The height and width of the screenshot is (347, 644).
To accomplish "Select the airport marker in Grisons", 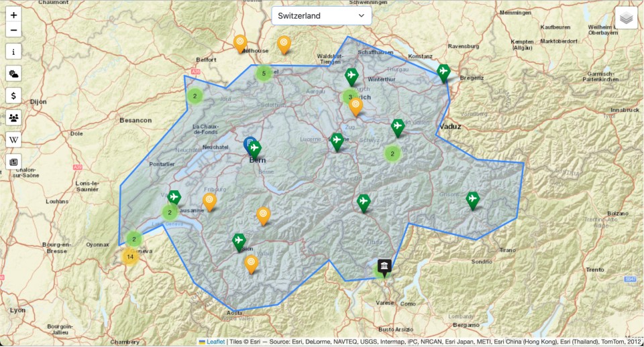I will pyautogui.click(x=473, y=200).
